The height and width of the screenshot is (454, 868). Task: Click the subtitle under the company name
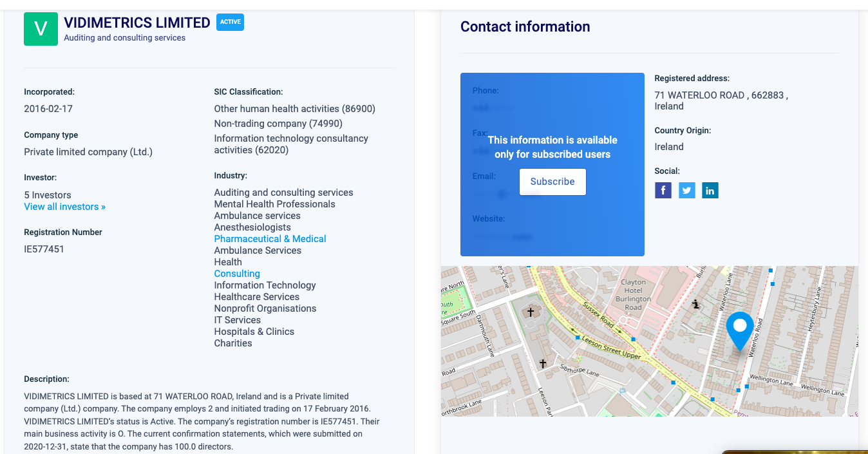(x=124, y=38)
